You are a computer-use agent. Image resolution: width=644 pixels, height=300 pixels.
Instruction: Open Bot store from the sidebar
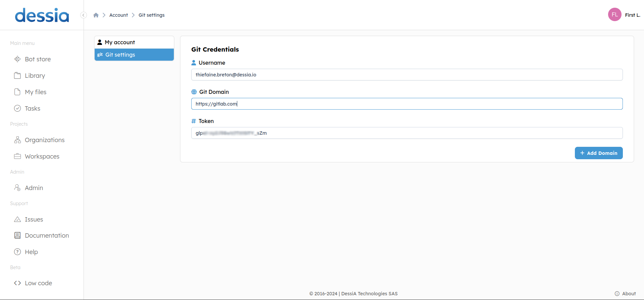(x=38, y=59)
